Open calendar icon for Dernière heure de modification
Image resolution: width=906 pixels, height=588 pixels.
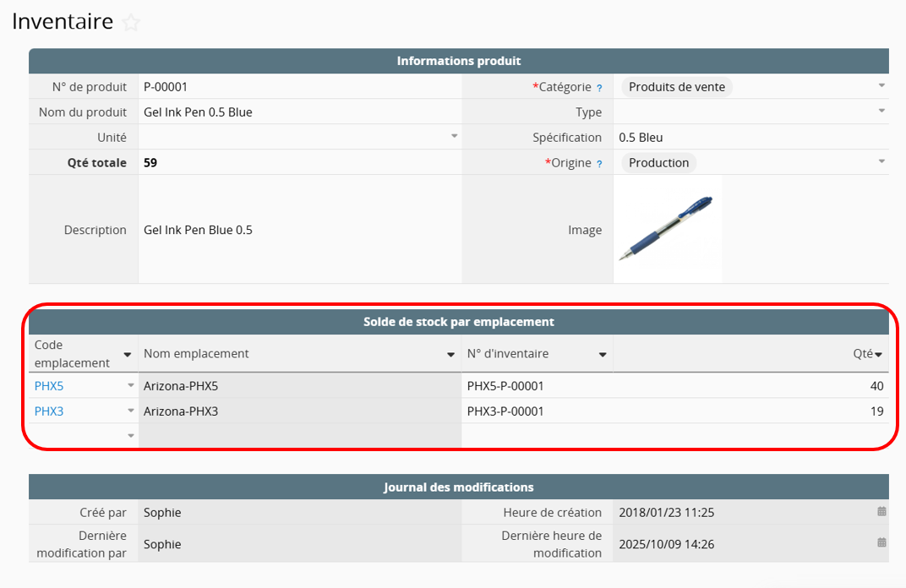pos(881,543)
